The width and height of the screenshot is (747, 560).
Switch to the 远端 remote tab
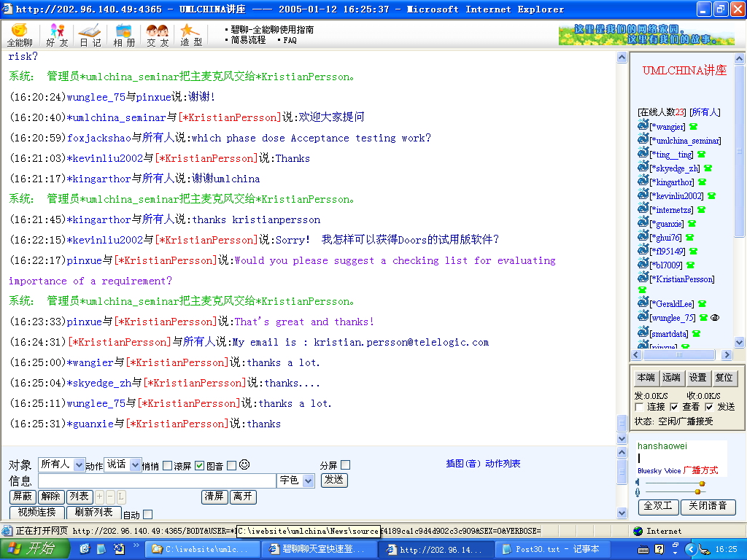[x=672, y=378]
